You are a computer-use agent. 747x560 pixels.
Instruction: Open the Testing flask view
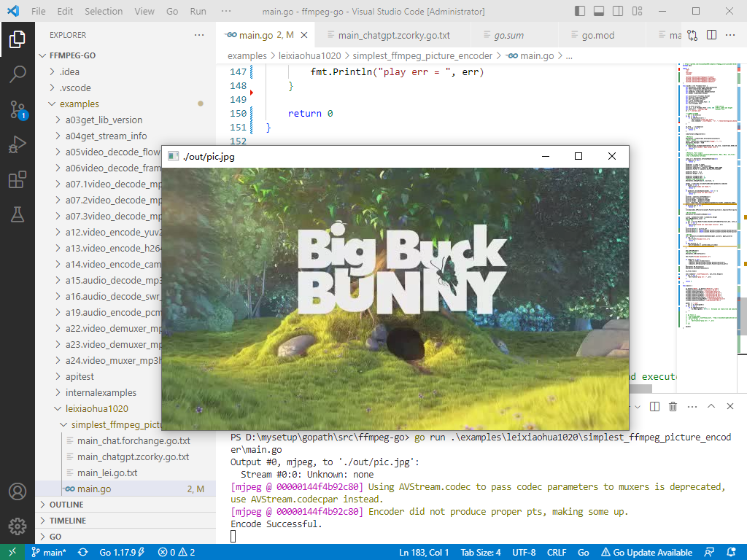[18, 214]
